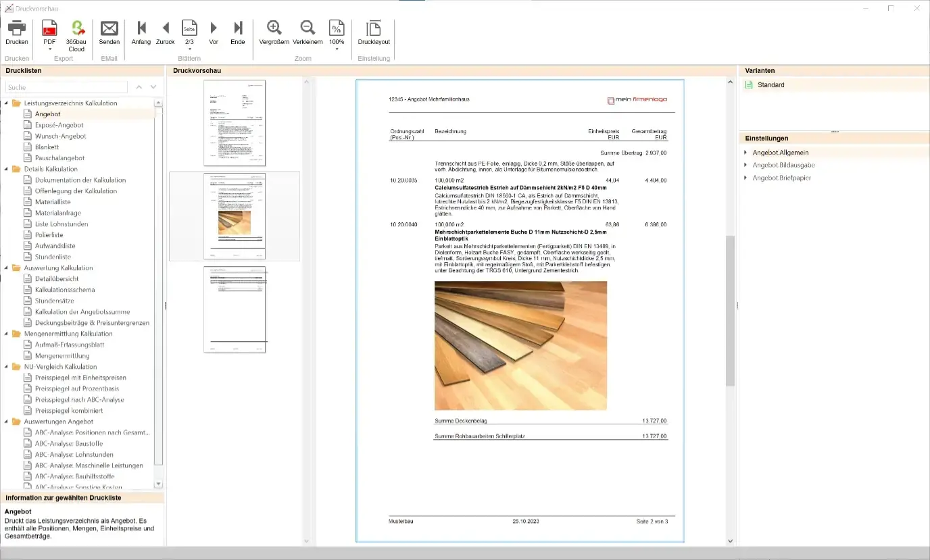Select Materialanfrage document icon
930x560 pixels.
pyautogui.click(x=28, y=213)
